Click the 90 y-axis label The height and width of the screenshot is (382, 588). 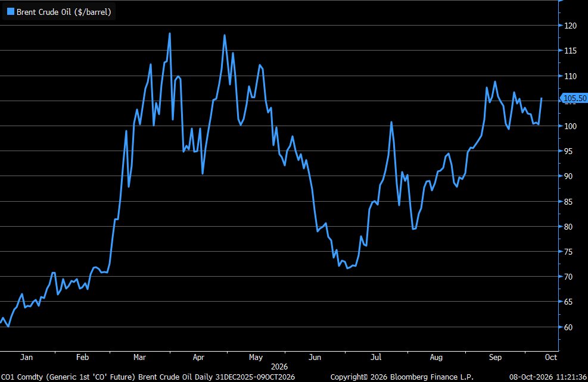tap(568, 176)
